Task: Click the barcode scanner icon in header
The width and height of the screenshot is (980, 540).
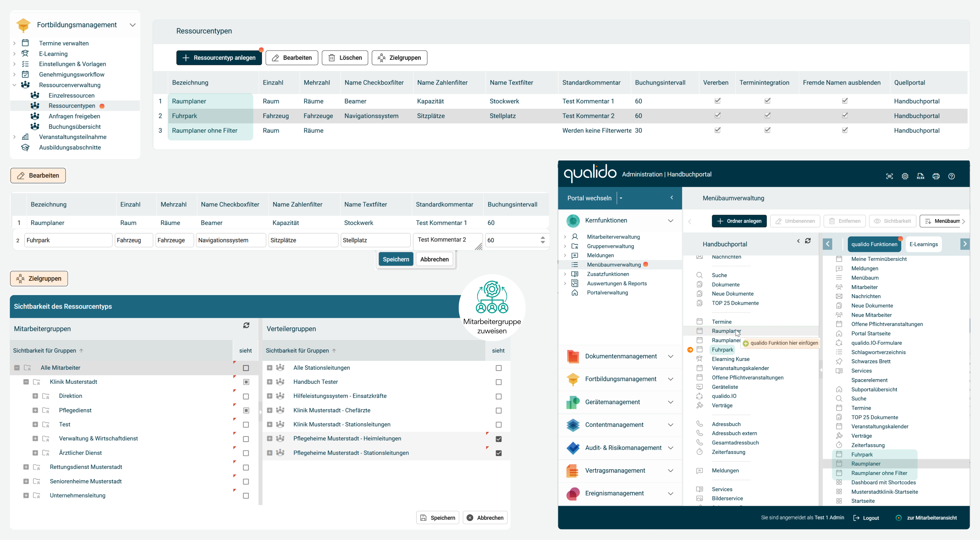Action: click(x=889, y=176)
